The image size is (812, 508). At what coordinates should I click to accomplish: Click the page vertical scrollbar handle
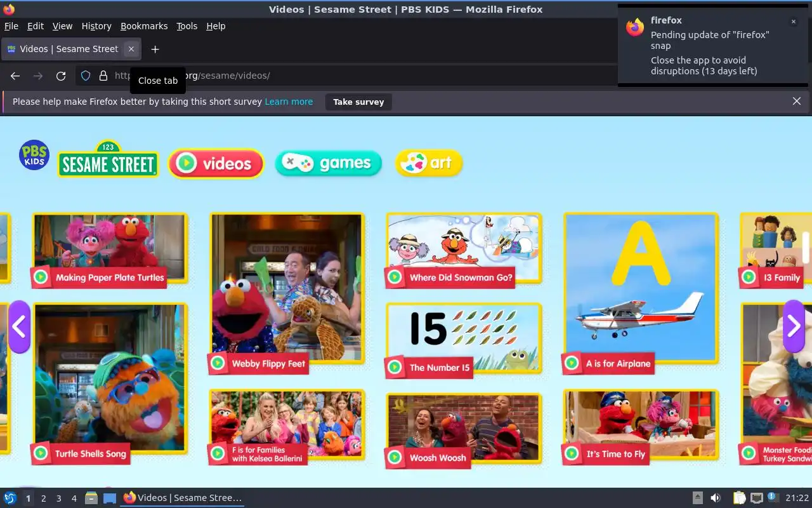coord(806,247)
